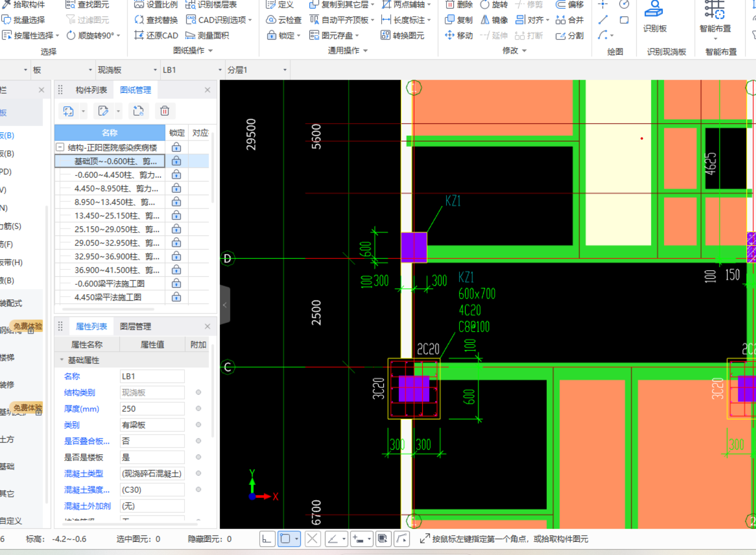The height and width of the screenshot is (555, 756).
Task: Click the 删除 delete tool
Action: pos(459,5)
